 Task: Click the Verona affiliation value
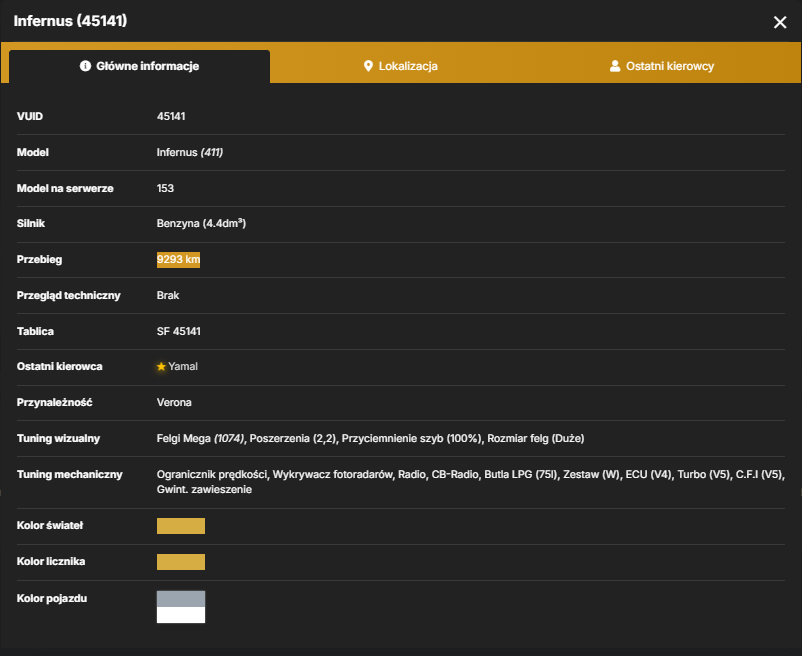coord(174,402)
